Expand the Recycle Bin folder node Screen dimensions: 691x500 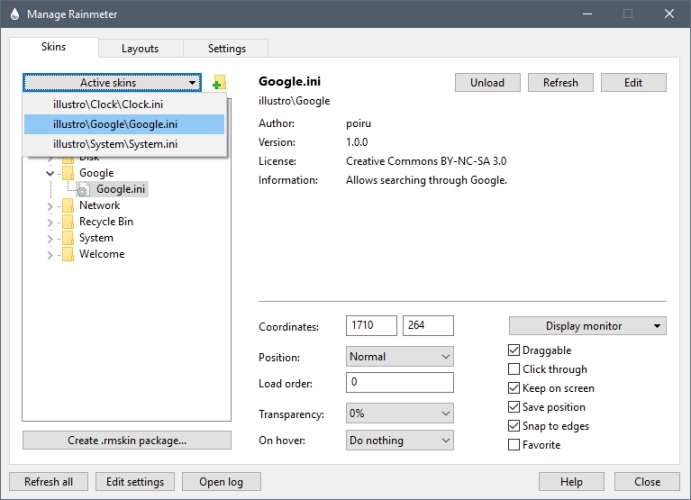(50, 222)
